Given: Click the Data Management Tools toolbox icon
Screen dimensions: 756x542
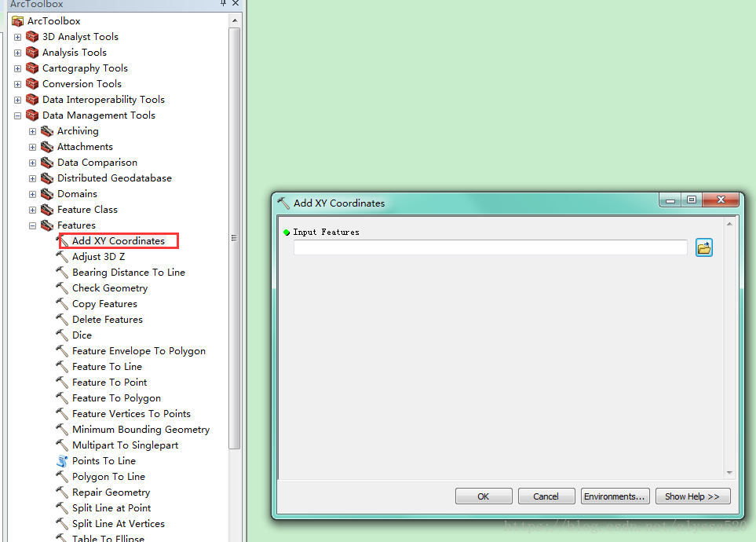Looking at the screenshot, I should pos(32,115).
